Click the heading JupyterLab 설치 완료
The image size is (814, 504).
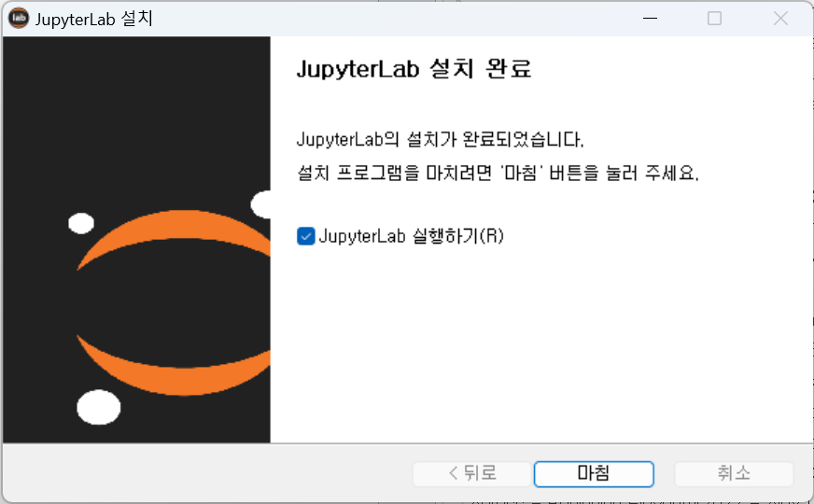(x=414, y=68)
